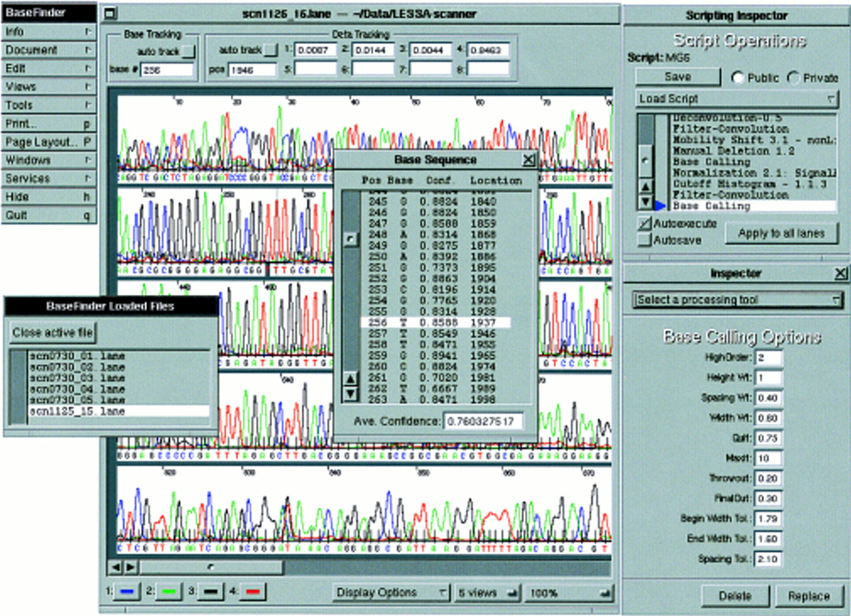Screen dimensions: 851x616
Task: Disable the Autoexecute checkbox
Action: click(x=644, y=224)
